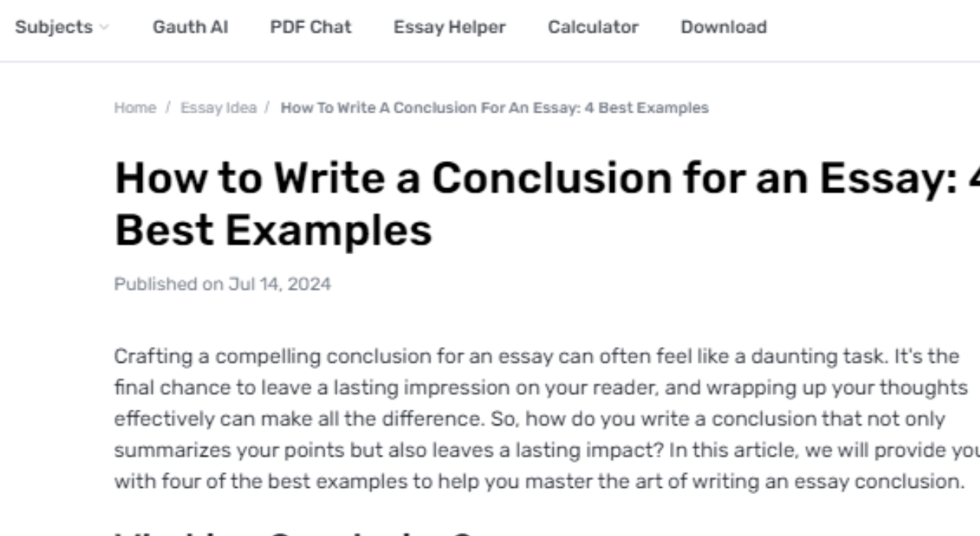Navigate to Home via the breadcrumb

coord(135,107)
